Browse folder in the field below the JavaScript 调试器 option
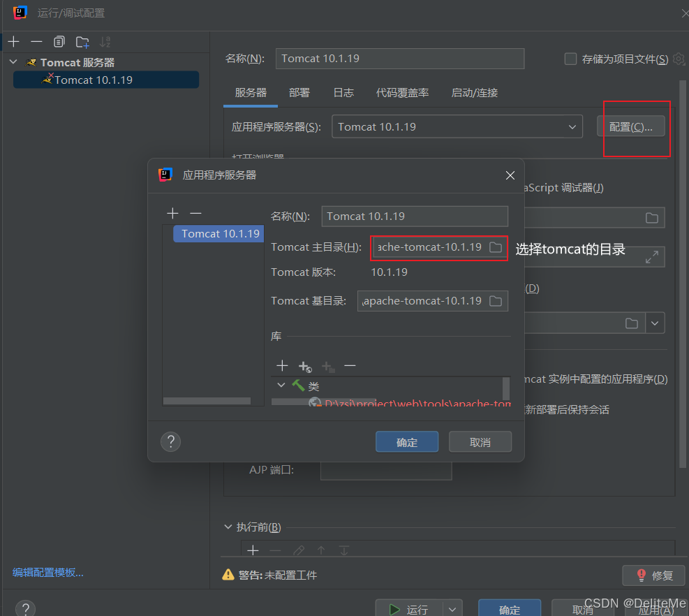The width and height of the screenshot is (689, 616). (x=651, y=218)
